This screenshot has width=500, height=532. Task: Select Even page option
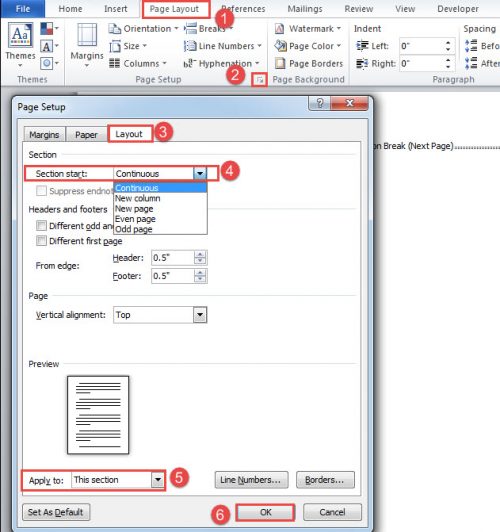[x=160, y=219]
